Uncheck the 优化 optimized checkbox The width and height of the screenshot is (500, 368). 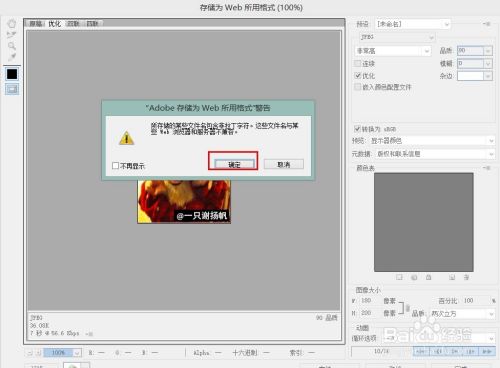tap(358, 76)
